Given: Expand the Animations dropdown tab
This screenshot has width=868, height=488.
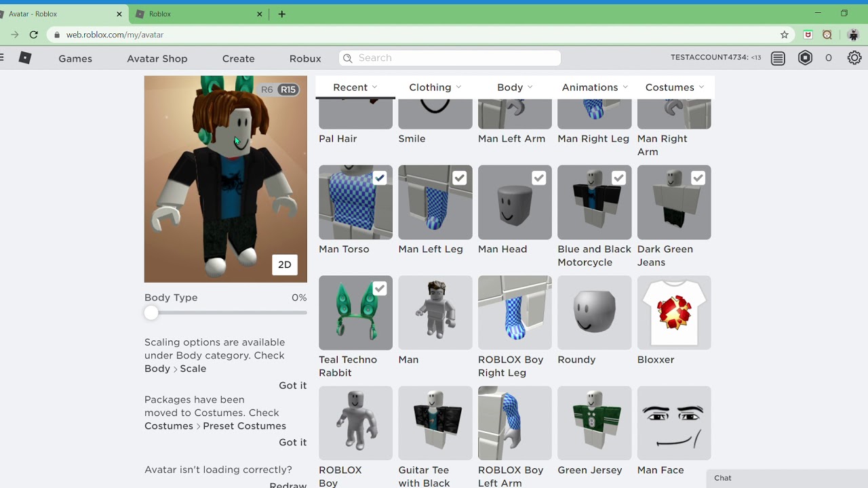Looking at the screenshot, I should pyautogui.click(x=595, y=87).
